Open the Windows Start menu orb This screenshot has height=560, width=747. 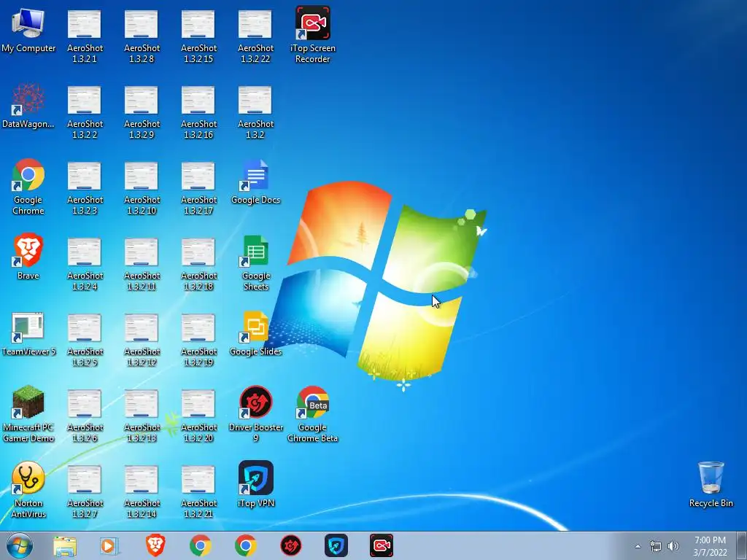(x=20, y=545)
